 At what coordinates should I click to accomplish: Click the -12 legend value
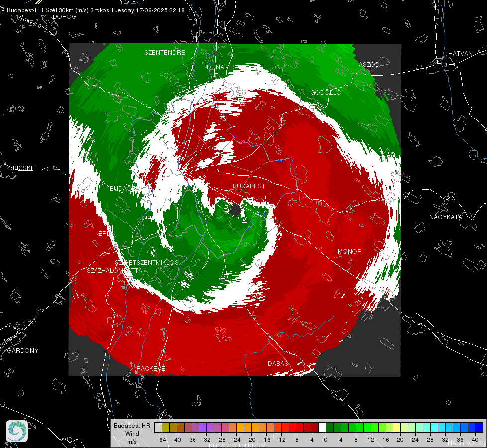[x=281, y=440]
